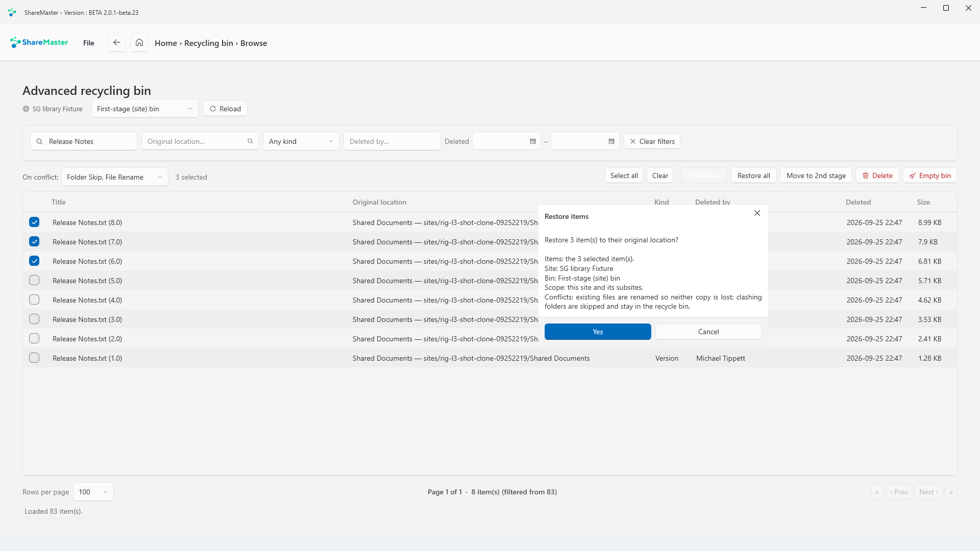Close the Restore items dialog
This screenshot has height=551, width=980.
tap(757, 213)
